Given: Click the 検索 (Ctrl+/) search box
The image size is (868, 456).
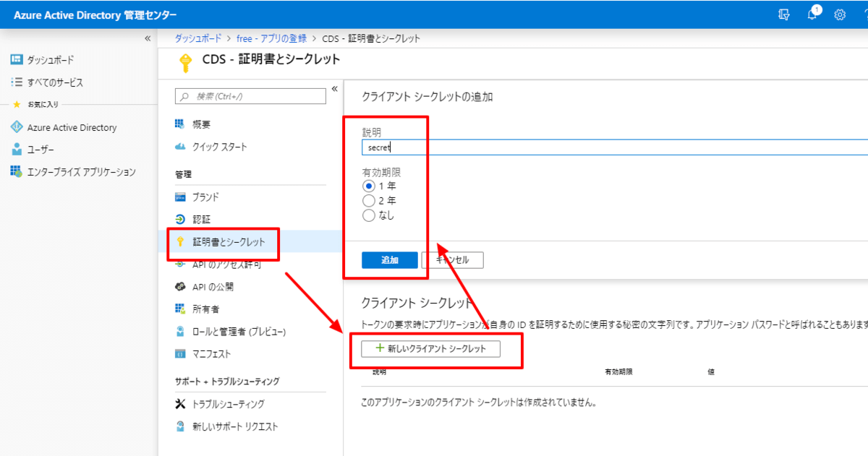Looking at the screenshot, I should (250, 96).
